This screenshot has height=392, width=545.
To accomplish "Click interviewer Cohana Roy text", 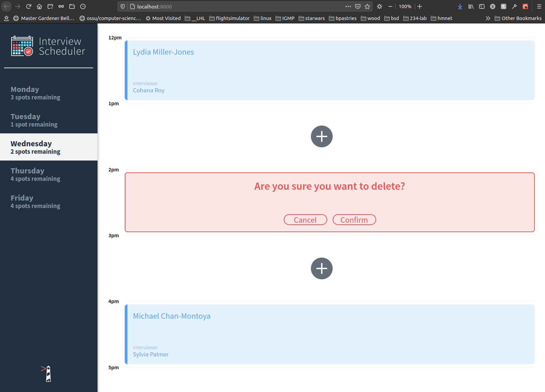I will 149,90.
